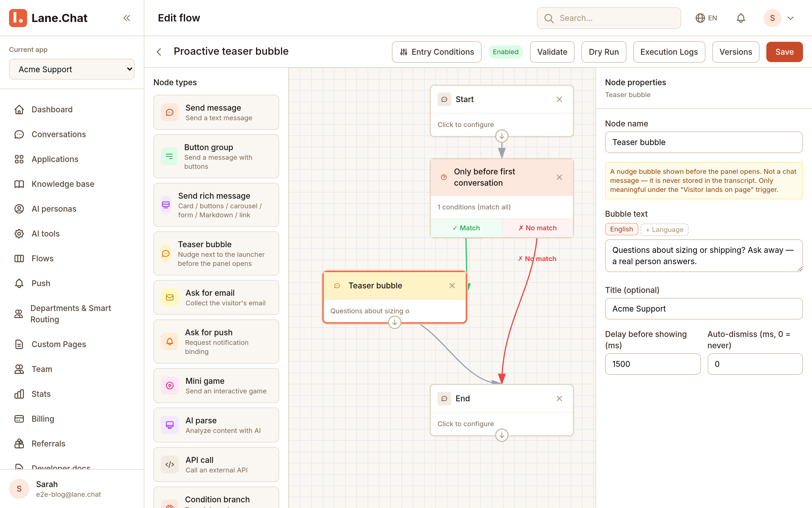This screenshot has width=812, height=508.
Task: View flow Versions
Action: tap(736, 52)
